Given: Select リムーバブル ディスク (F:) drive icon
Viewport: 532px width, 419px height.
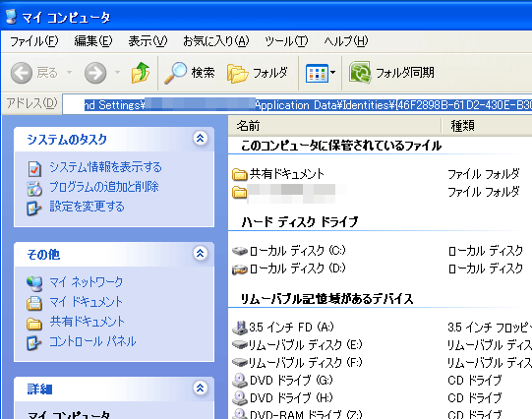Looking at the screenshot, I should 240,362.
